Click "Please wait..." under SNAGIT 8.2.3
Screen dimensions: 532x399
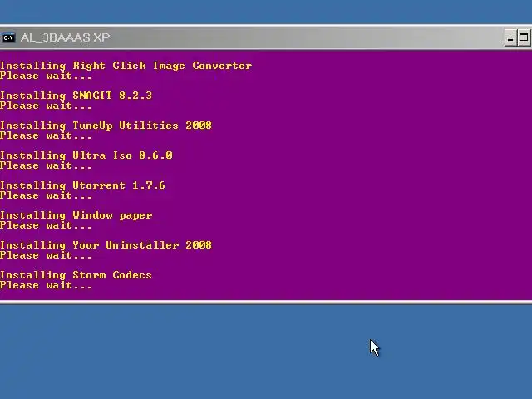46,106
